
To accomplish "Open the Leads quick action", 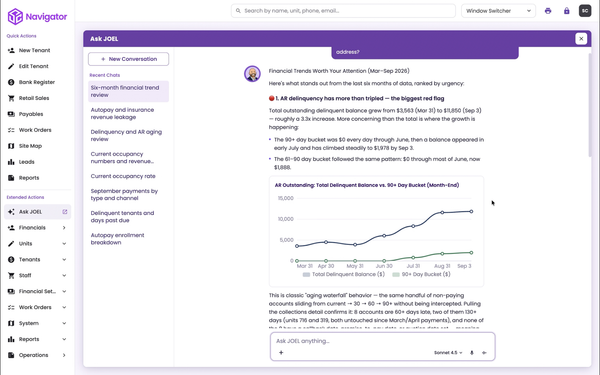I will pos(38,162).
